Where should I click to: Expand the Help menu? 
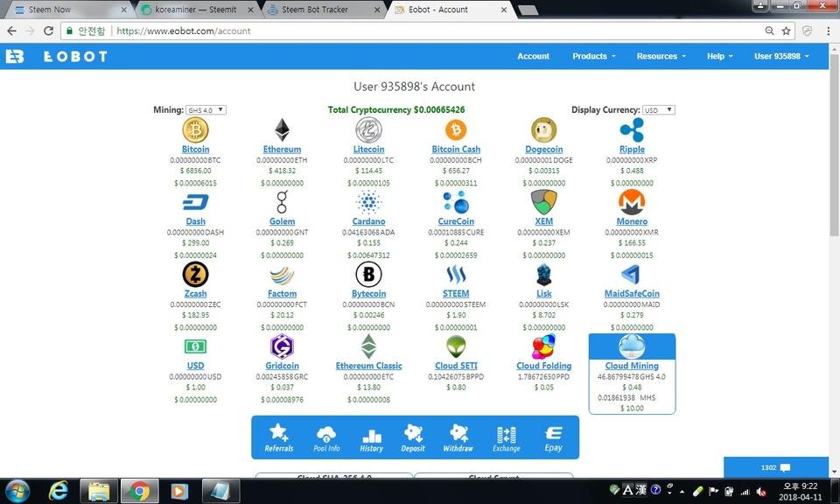point(719,56)
